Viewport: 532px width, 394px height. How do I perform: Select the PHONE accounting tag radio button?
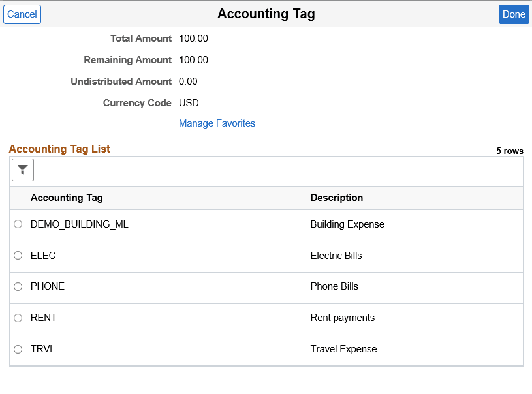(x=18, y=286)
